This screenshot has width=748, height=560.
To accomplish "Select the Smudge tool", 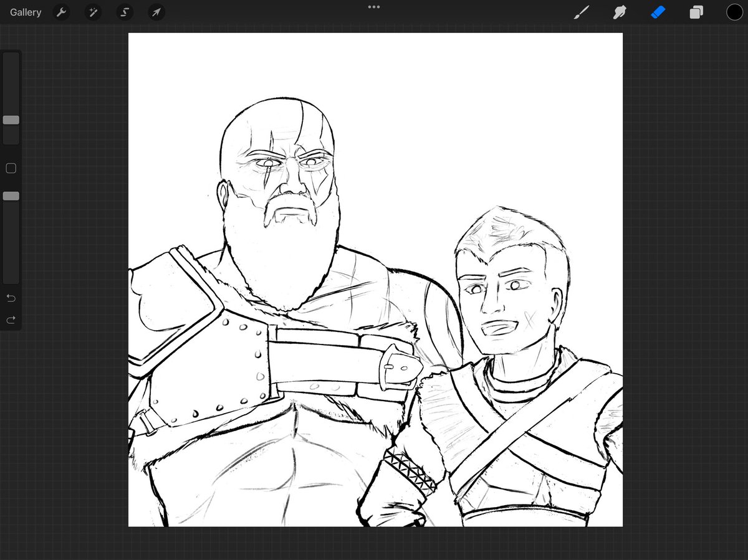I will [620, 12].
